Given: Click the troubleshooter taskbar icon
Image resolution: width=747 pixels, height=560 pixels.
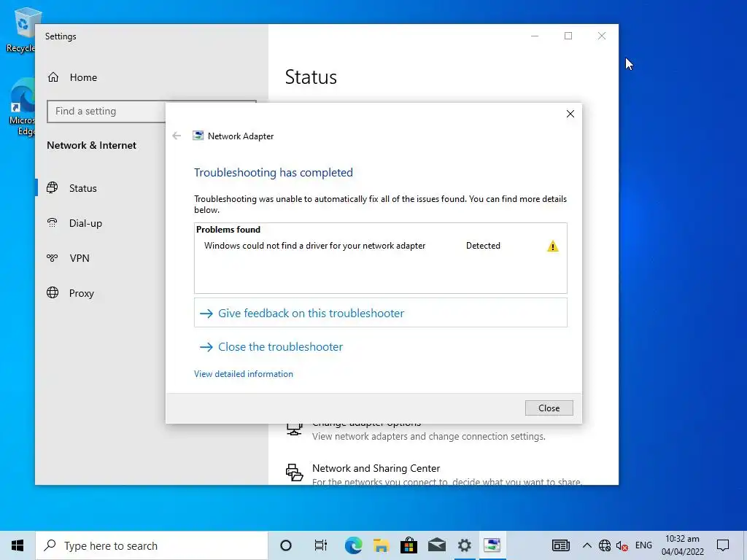Looking at the screenshot, I should coord(492,545).
